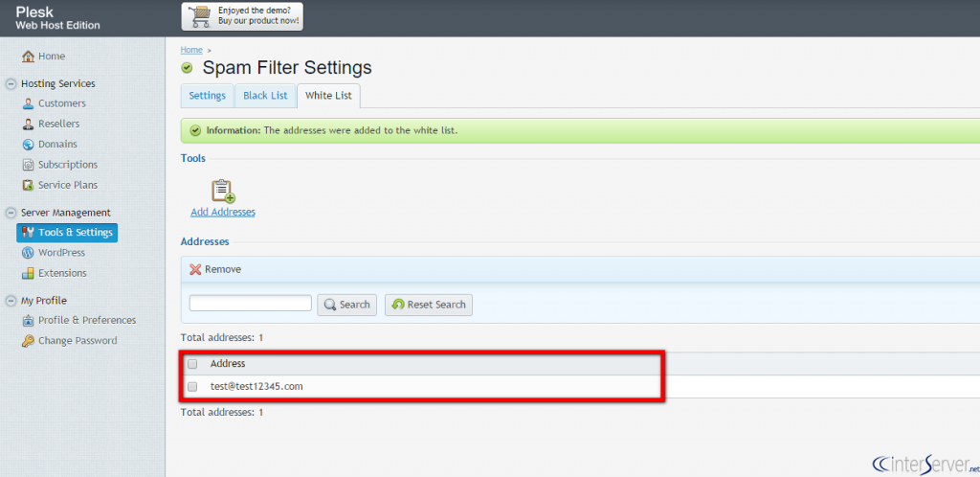
Task: Click the Search button
Action: coord(346,305)
